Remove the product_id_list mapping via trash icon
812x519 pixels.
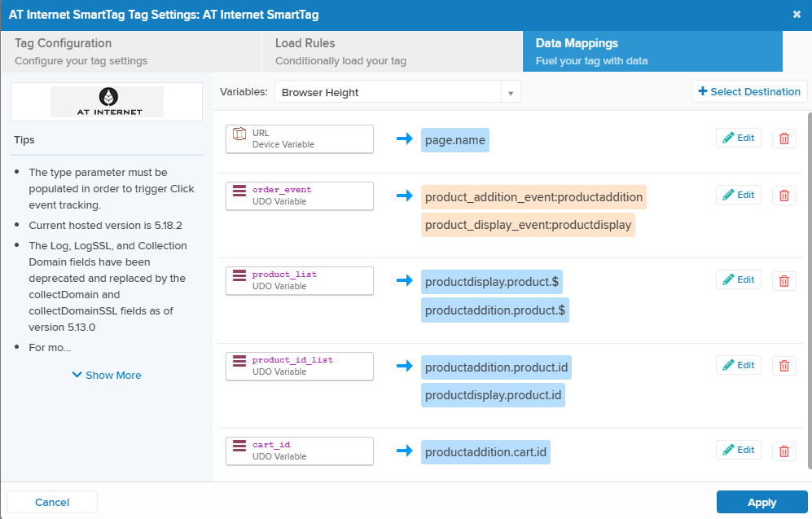point(783,366)
